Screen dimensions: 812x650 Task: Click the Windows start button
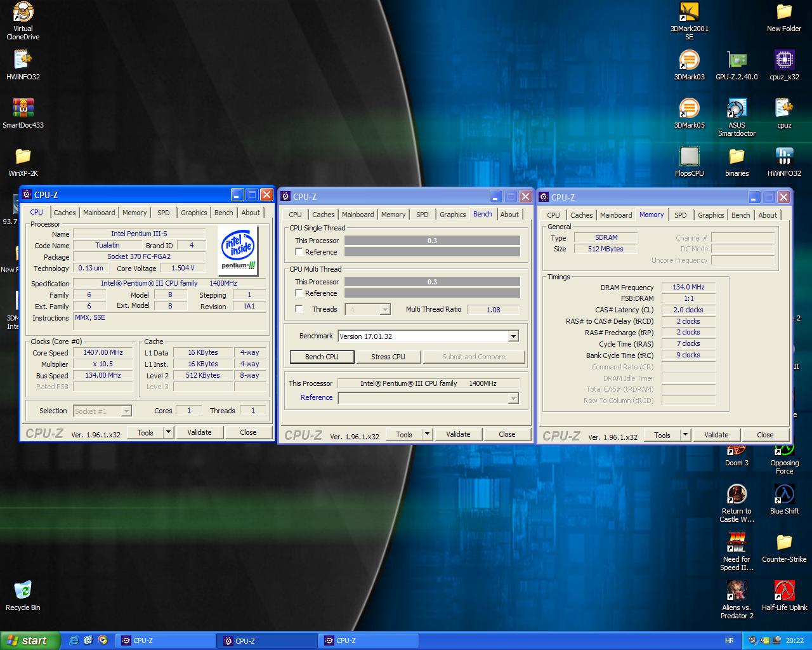(30, 640)
